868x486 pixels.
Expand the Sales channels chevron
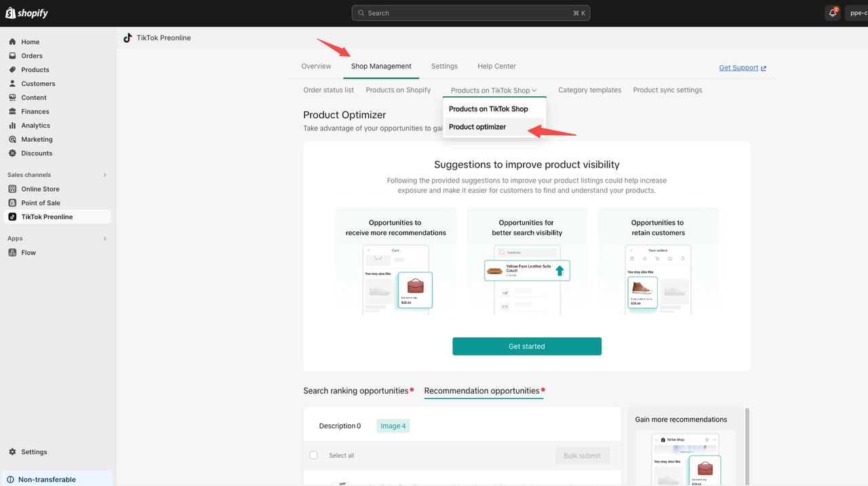(104, 175)
